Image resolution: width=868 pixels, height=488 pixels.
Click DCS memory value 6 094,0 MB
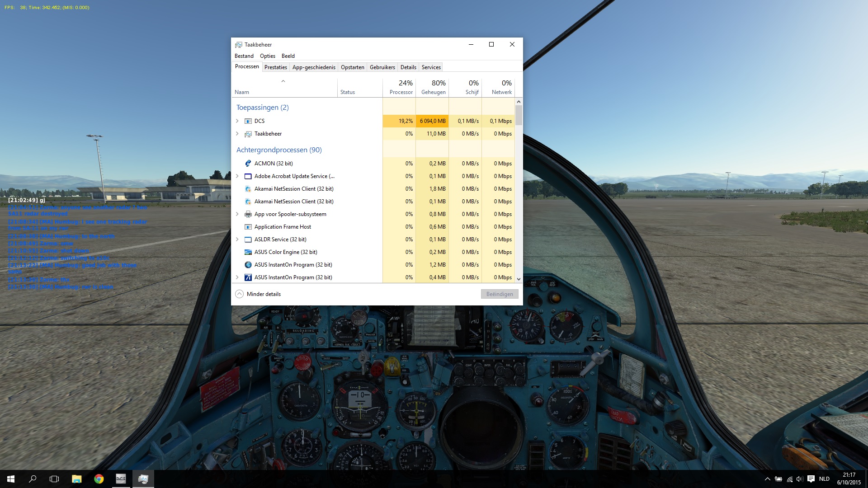[x=432, y=121]
